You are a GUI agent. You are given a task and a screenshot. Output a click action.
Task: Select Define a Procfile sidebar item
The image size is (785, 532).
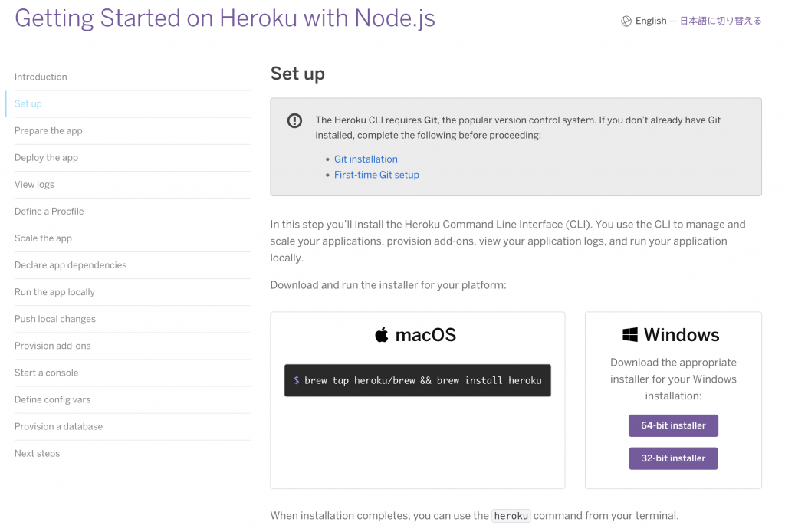pyautogui.click(x=49, y=212)
